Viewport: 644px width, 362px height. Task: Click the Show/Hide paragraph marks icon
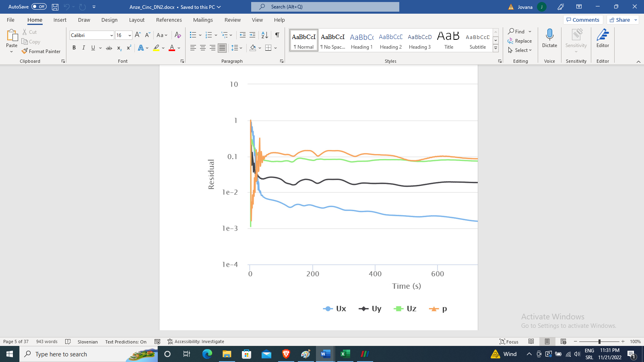pos(277,35)
